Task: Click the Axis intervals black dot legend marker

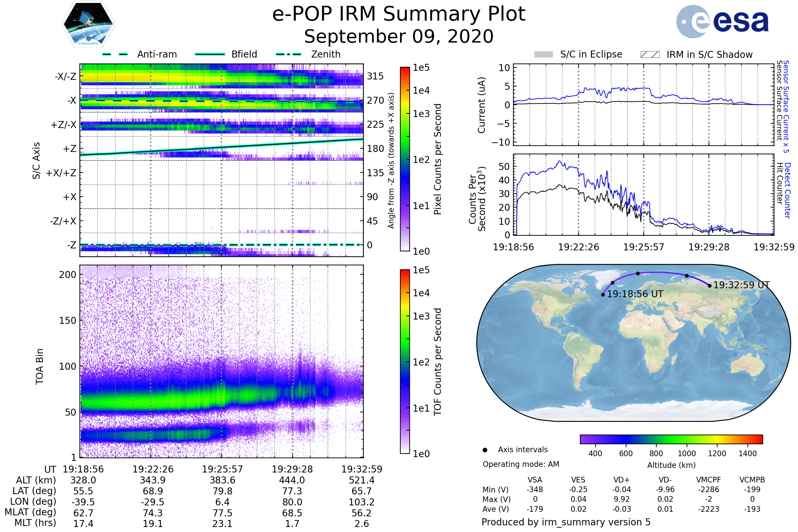Action: click(485, 450)
